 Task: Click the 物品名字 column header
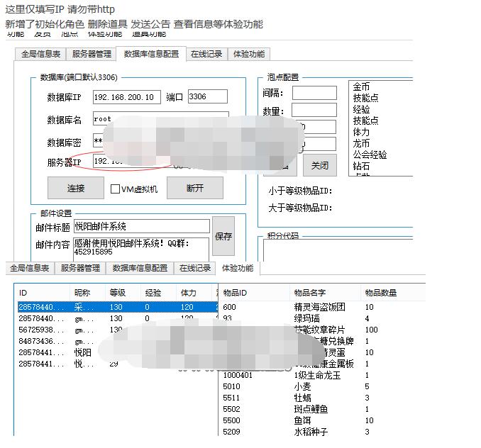coord(309,293)
